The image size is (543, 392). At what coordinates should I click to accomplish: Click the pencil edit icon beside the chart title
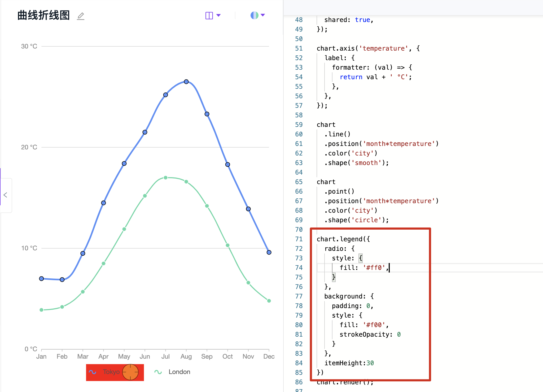pyautogui.click(x=80, y=16)
